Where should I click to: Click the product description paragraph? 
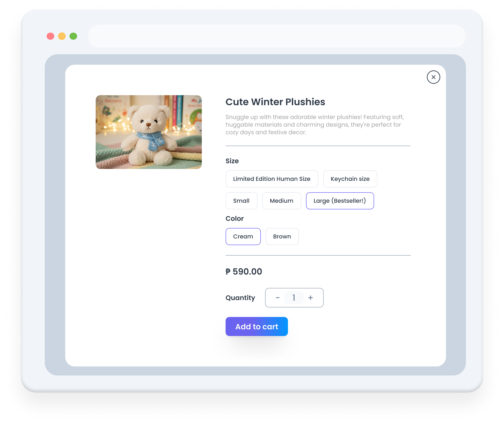(315, 124)
